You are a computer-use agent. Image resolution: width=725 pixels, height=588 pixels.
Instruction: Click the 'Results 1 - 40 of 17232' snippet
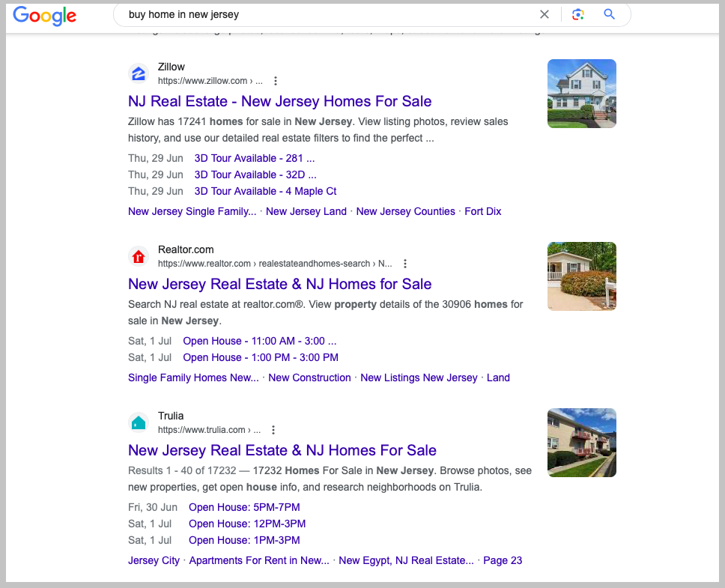(x=330, y=479)
